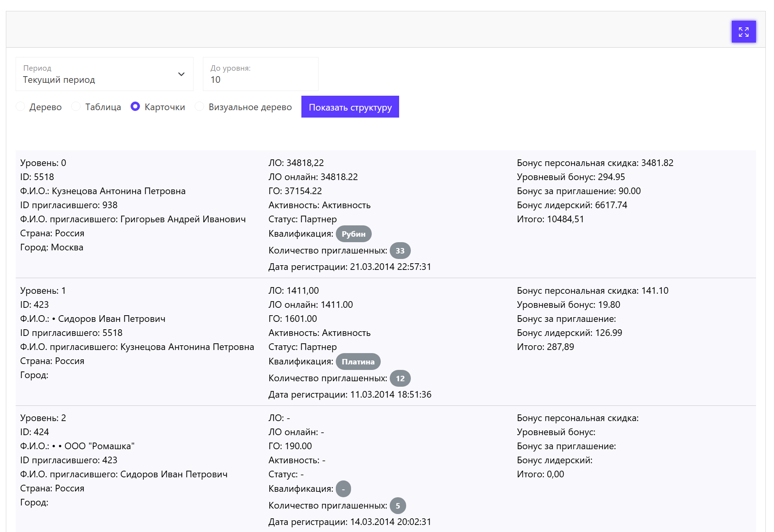Click the name Кузнецова Антонина Петровна in level 0 card
The width and height of the screenshot is (774, 532).
[x=118, y=191]
